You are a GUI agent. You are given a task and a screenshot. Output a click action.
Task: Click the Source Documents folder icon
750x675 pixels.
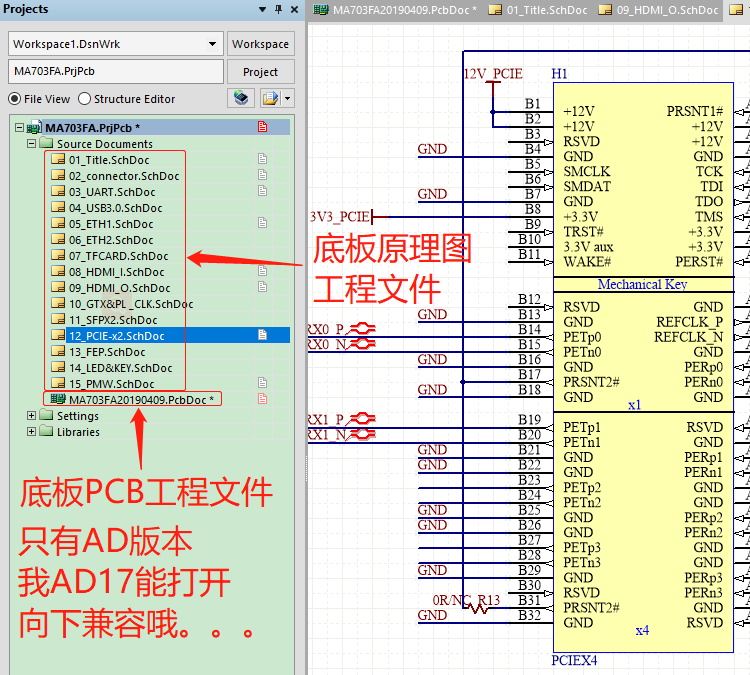[46, 143]
